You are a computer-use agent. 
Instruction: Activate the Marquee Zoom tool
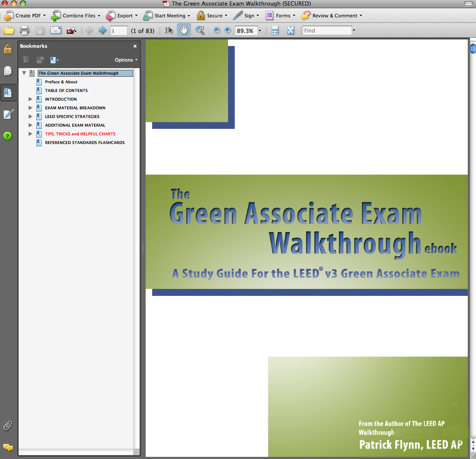click(x=200, y=30)
